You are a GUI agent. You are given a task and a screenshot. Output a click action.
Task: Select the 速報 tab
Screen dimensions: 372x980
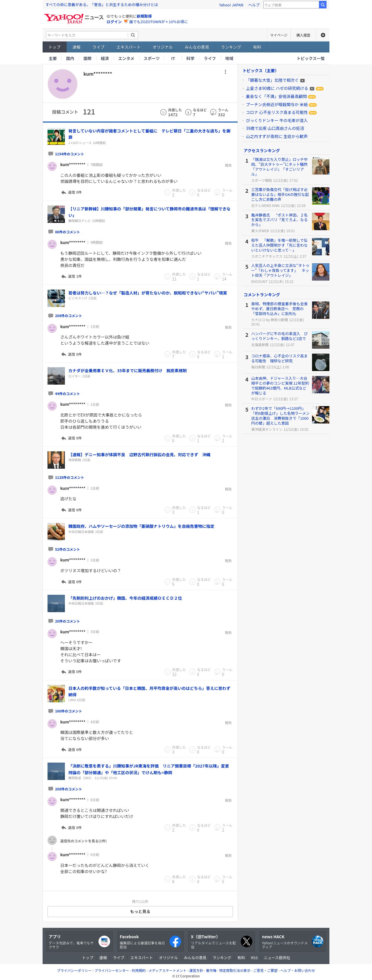[x=76, y=47]
